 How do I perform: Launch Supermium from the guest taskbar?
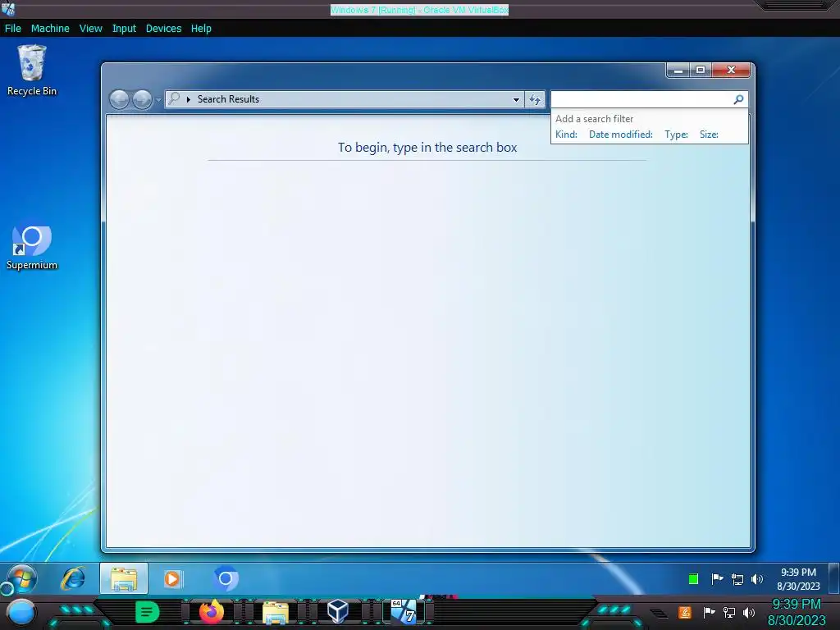(x=226, y=578)
